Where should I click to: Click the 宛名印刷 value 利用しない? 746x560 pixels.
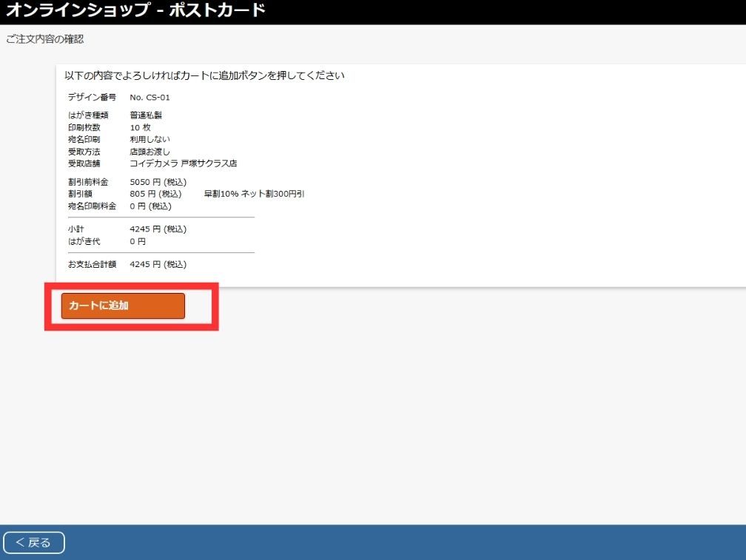tap(149, 139)
